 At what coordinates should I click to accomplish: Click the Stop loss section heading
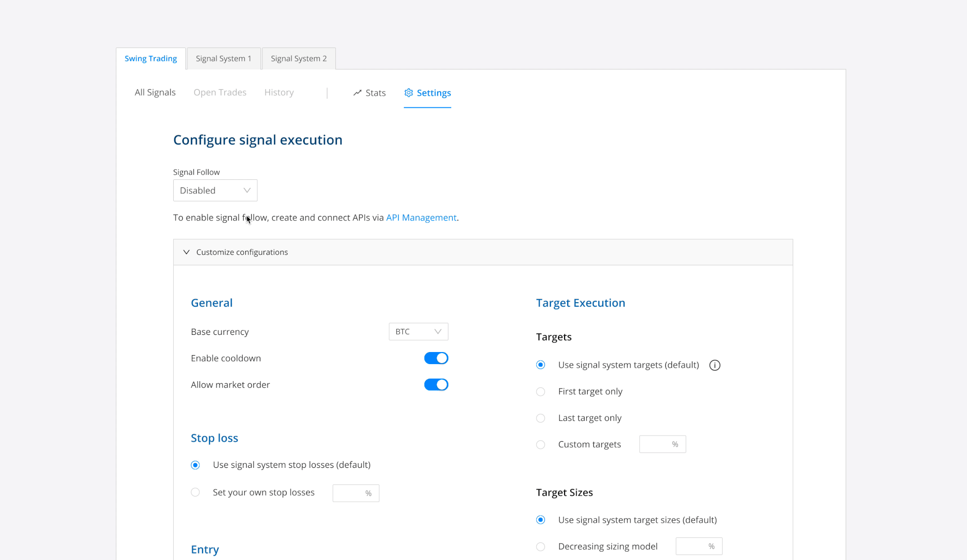tap(215, 438)
